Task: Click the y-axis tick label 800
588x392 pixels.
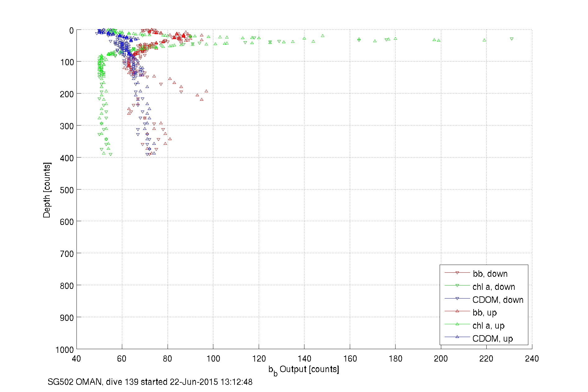Action: coord(67,286)
